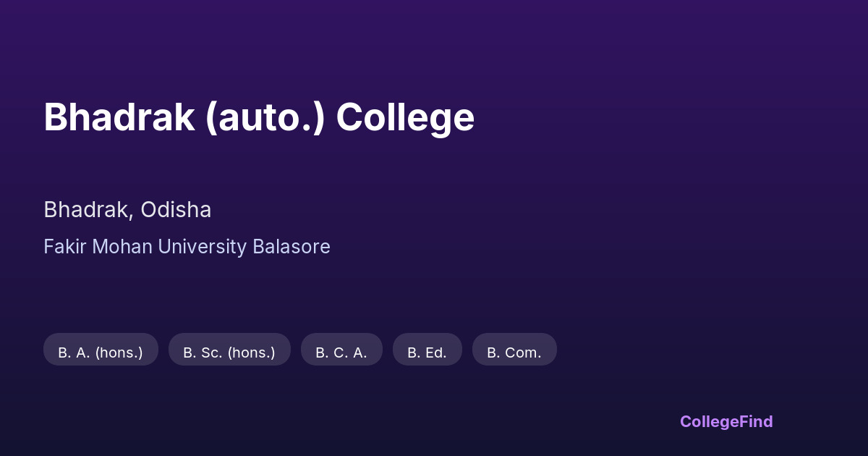Click "(hons.)" inside the B. A. tag
The height and width of the screenshot is (456, 868).
[119, 352]
